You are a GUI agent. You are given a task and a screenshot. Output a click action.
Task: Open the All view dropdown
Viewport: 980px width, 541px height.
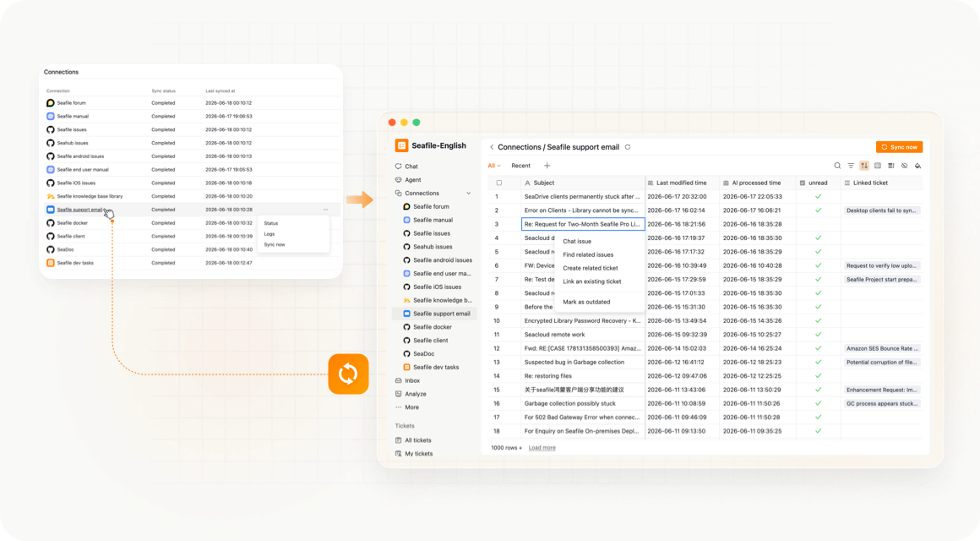[494, 166]
